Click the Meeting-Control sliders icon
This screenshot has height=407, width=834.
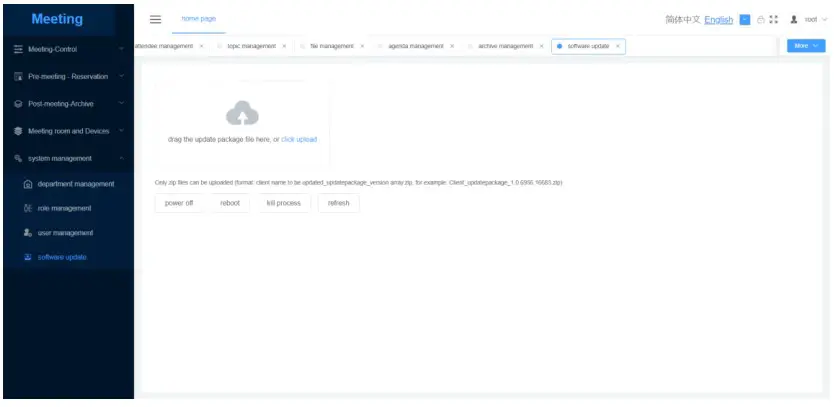tap(18, 49)
